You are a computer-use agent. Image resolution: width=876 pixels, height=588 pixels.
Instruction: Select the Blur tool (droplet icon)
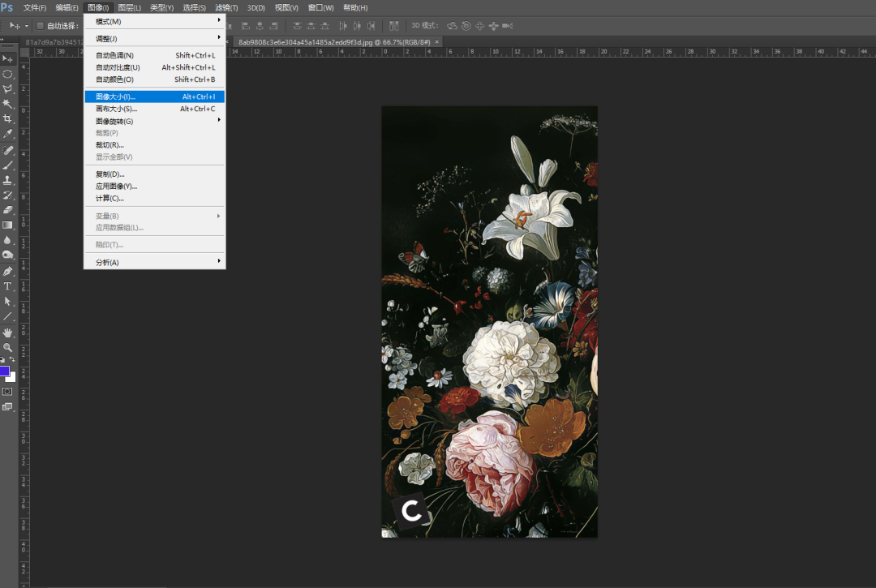click(x=7, y=240)
